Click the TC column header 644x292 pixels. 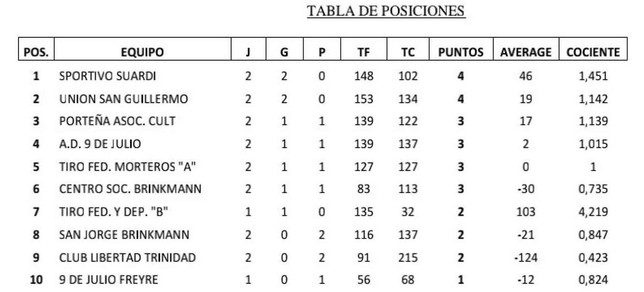(x=408, y=52)
